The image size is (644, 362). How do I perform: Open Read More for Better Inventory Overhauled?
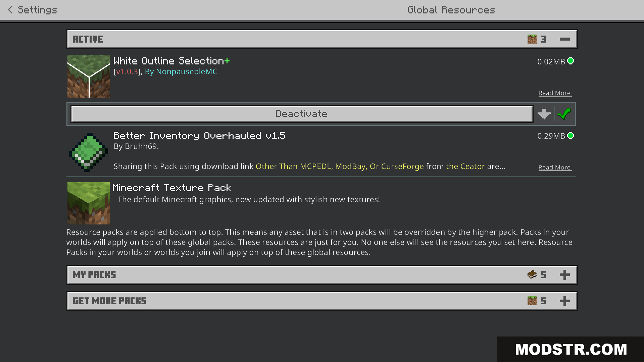pos(555,167)
